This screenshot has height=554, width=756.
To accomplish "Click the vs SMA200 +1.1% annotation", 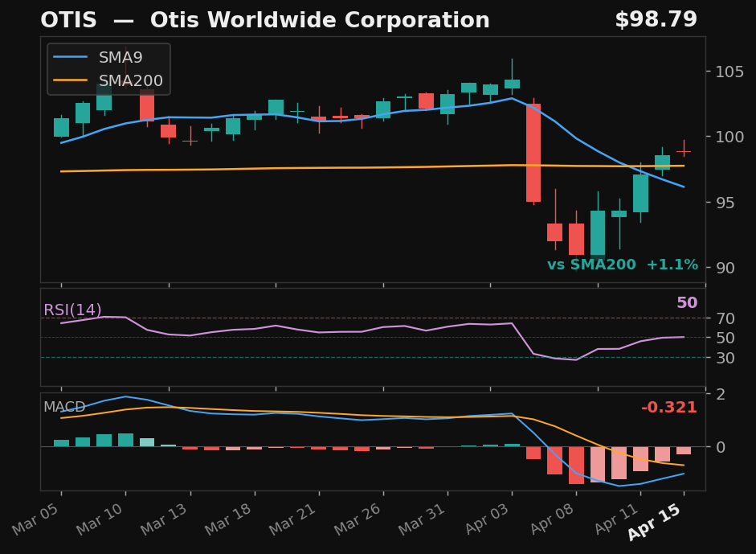I will coord(623,265).
